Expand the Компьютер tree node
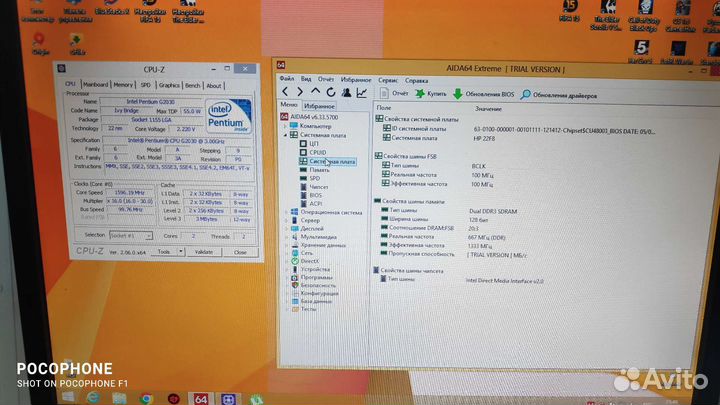This screenshot has height=405, width=720. [284, 126]
